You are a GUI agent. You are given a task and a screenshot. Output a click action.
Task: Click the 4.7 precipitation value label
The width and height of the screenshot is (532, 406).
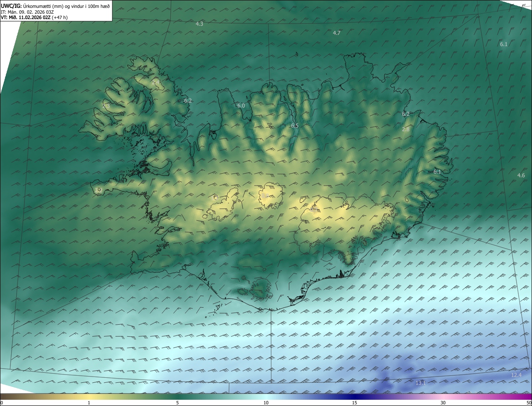337,33
